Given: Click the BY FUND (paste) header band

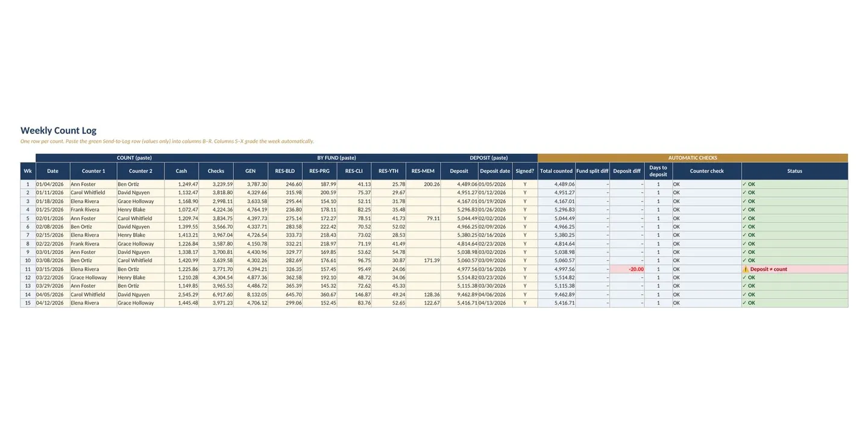Looking at the screenshot, I should (x=337, y=158).
